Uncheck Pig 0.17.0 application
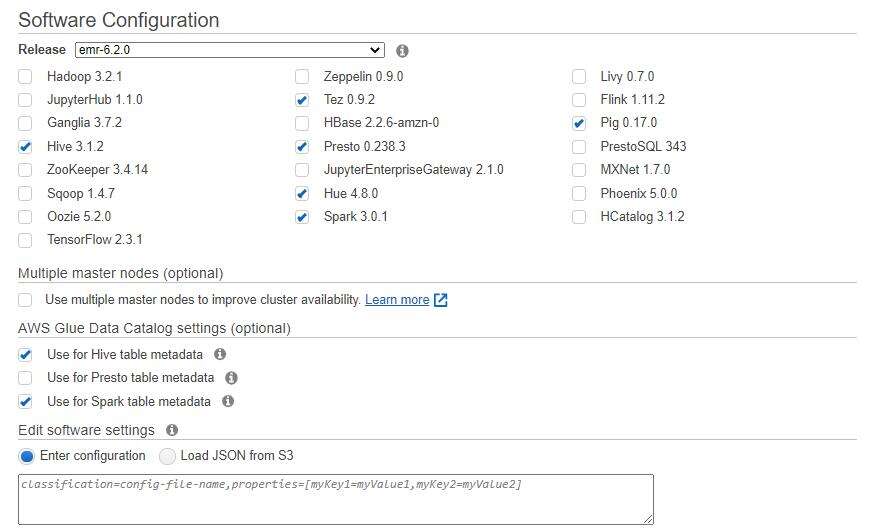891x532 pixels. pos(579,124)
